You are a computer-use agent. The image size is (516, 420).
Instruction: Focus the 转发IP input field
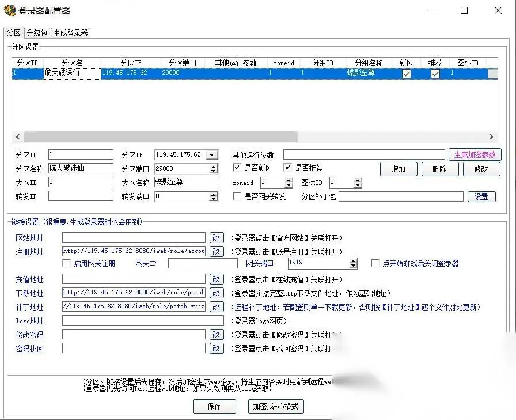click(x=81, y=196)
